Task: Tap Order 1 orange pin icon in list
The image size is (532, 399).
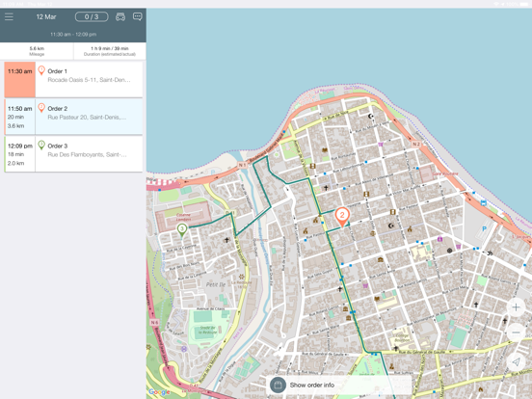Action: 41,70
